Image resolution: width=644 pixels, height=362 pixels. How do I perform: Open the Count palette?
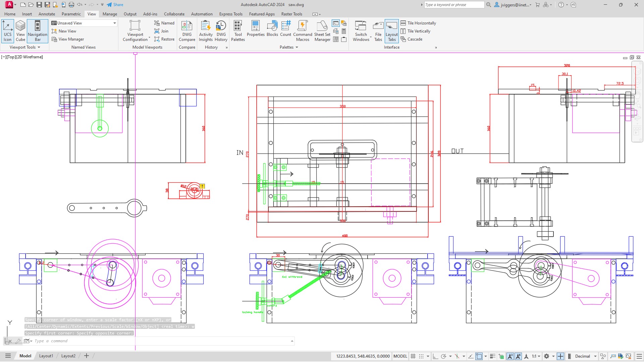click(x=285, y=29)
